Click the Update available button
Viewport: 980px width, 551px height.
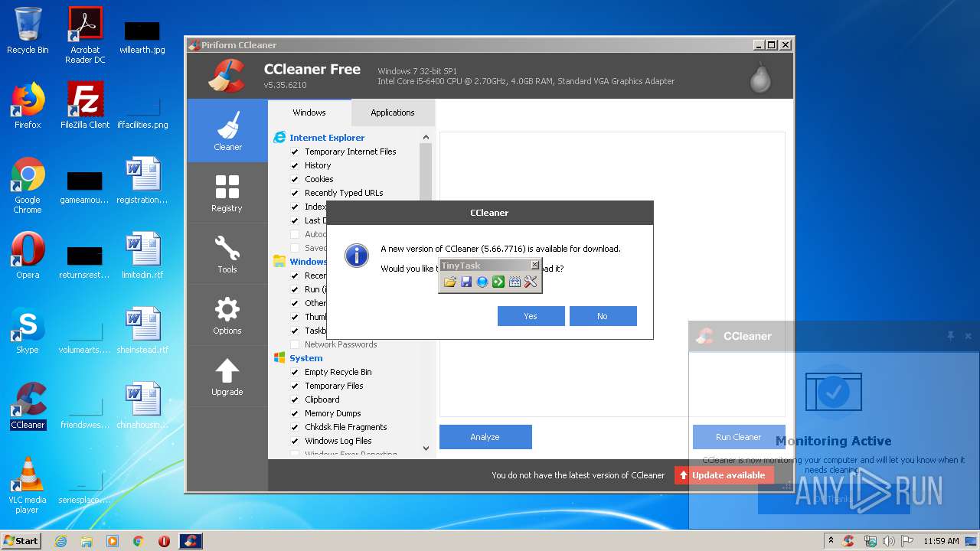[x=724, y=475]
